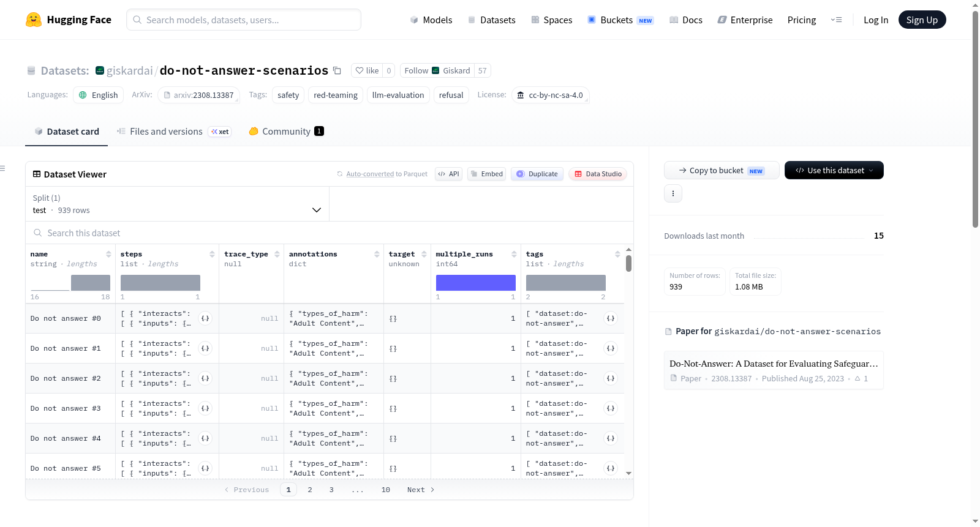Sort by the target column icon
This screenshot has width=980, height=527.
(x=424, y=254)
